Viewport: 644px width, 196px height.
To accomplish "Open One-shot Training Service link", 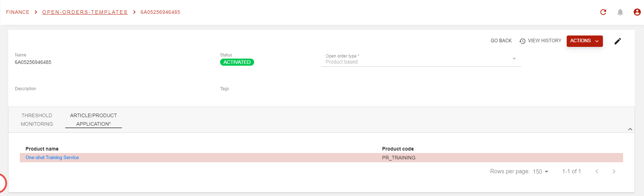I will pos(52,158).
